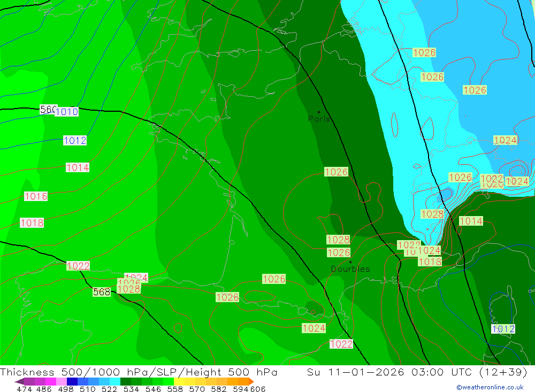Click the map title starting with Thickness 500/1000
Viewport: 535px width, 392px height.
[139, 372]
